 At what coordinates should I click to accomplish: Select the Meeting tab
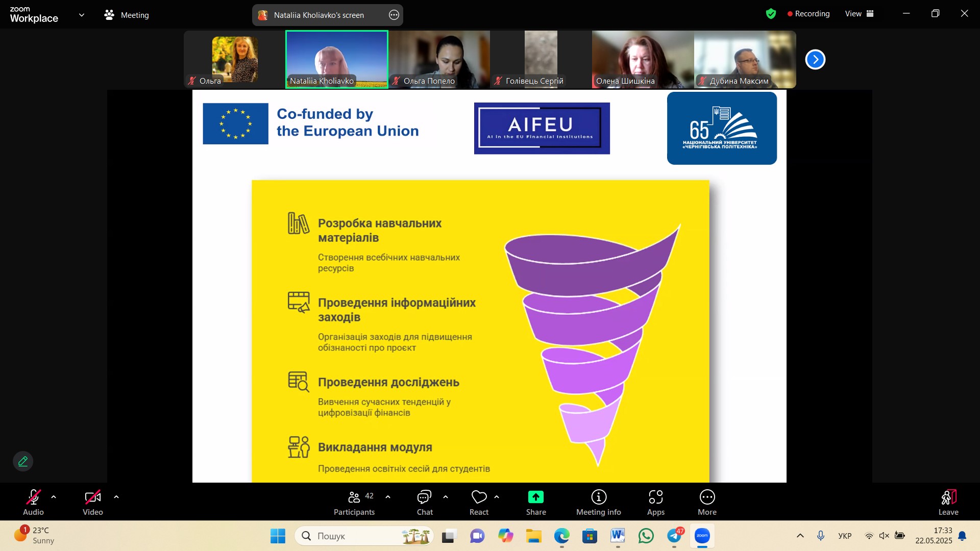127,15
